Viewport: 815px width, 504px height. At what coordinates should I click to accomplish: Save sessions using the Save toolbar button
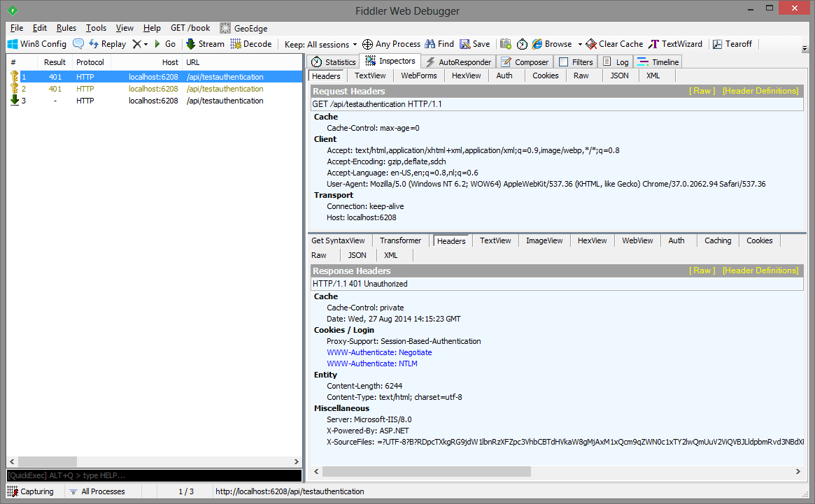(x=474, y=44)
